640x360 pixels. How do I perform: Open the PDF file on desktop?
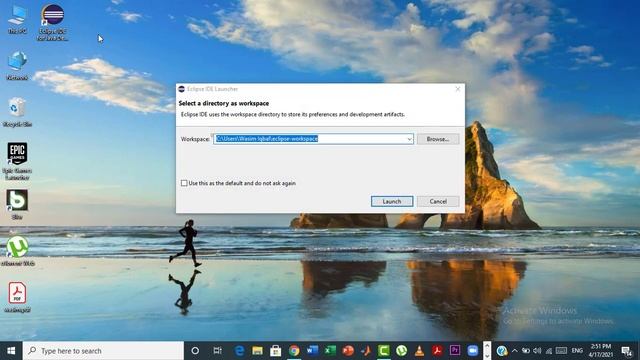17,297
